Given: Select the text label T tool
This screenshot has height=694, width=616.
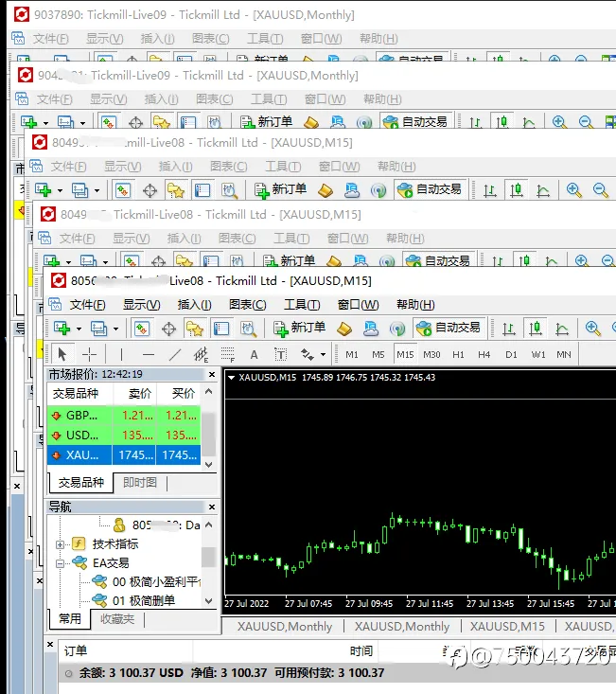Looking at the screenshot, I should [280, 354].
